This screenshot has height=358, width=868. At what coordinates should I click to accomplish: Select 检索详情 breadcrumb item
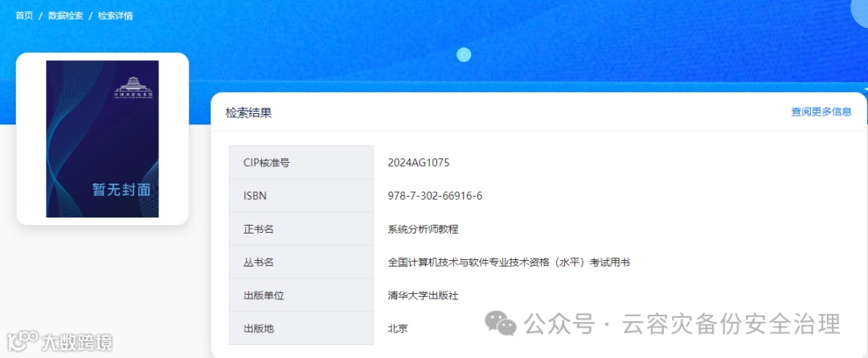(115, 15)
